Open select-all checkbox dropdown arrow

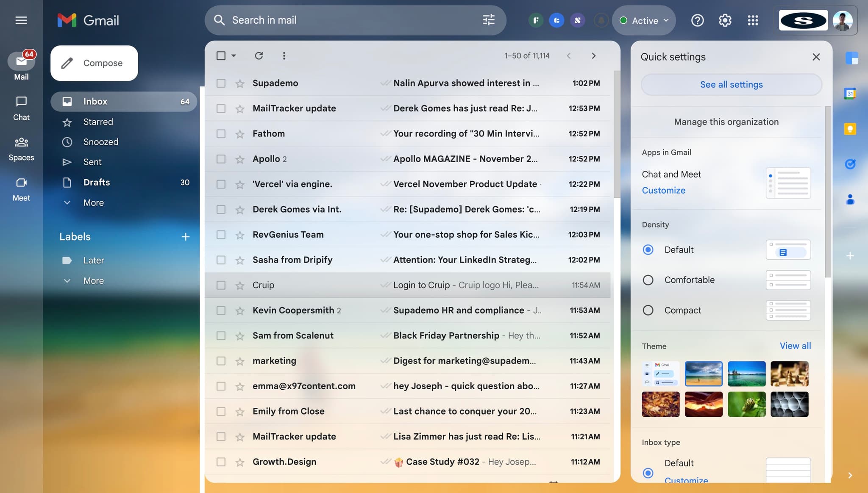[x=234, y=55]
